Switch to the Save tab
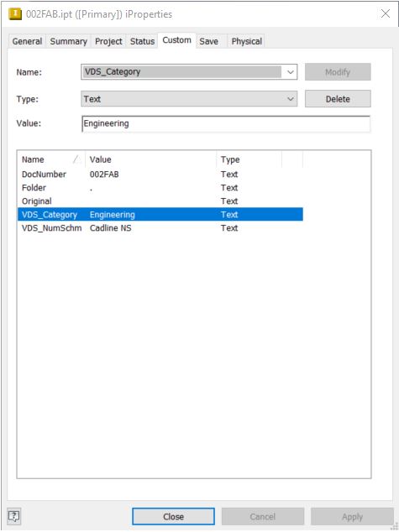This screenshot has width=399, height=532. (x=208, y=41)
